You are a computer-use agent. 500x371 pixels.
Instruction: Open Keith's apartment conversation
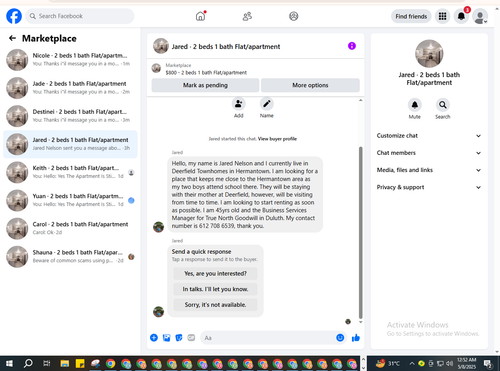click(x=70, y=172)
